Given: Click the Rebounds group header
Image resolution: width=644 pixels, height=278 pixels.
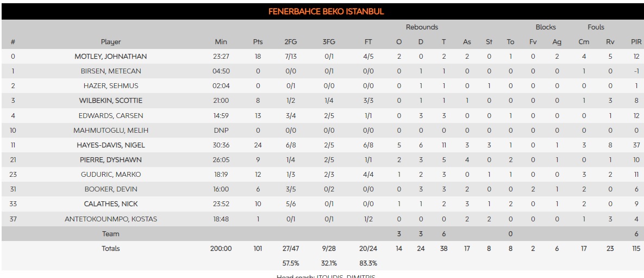Looking at the screenshot, I should [422, 27].
